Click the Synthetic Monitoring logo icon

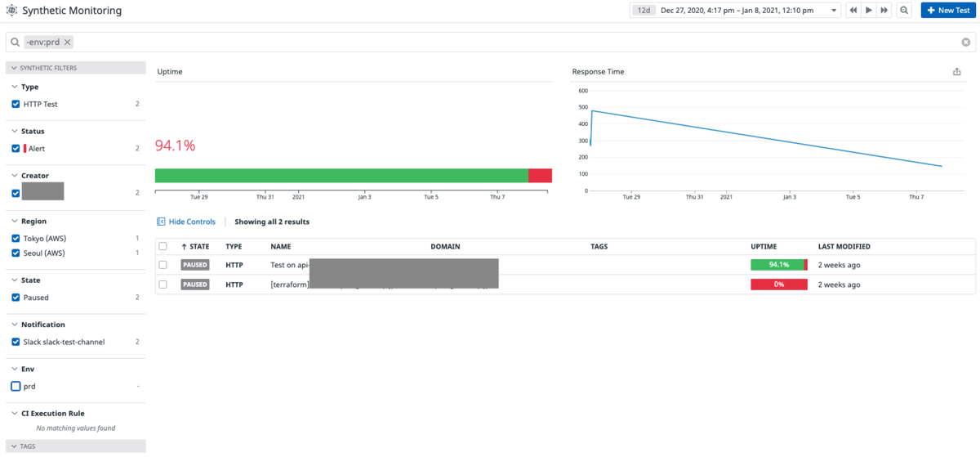pos(11,11)
